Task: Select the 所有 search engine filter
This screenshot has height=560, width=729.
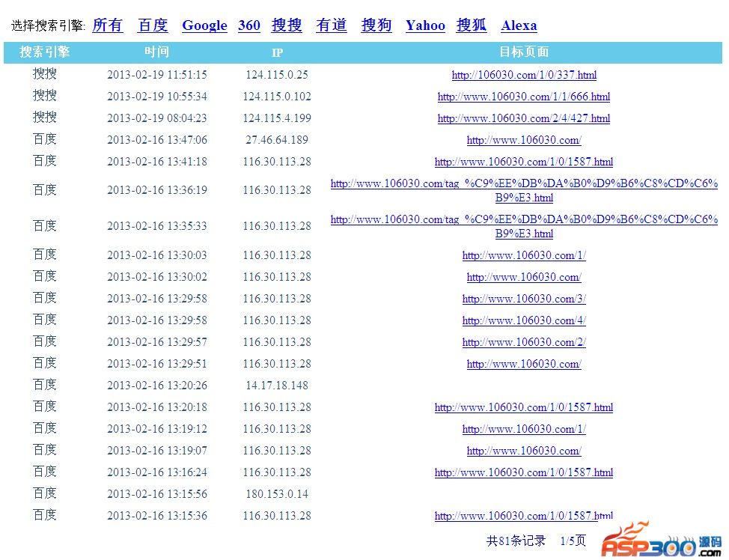Action: click(107, 25)
